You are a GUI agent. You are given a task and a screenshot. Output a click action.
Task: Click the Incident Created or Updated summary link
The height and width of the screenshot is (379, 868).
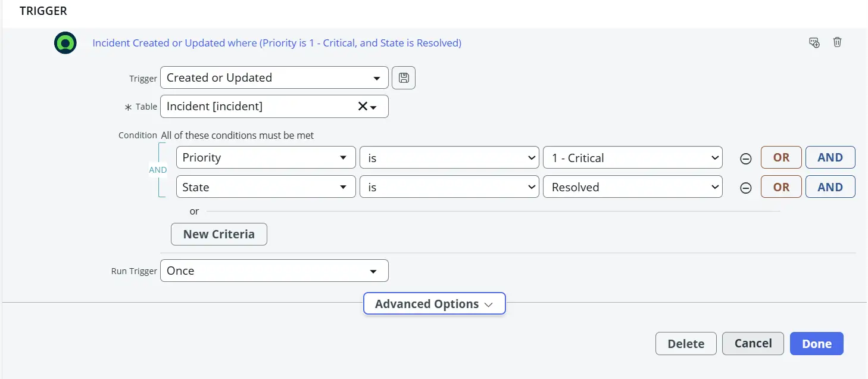click(277, 43)
